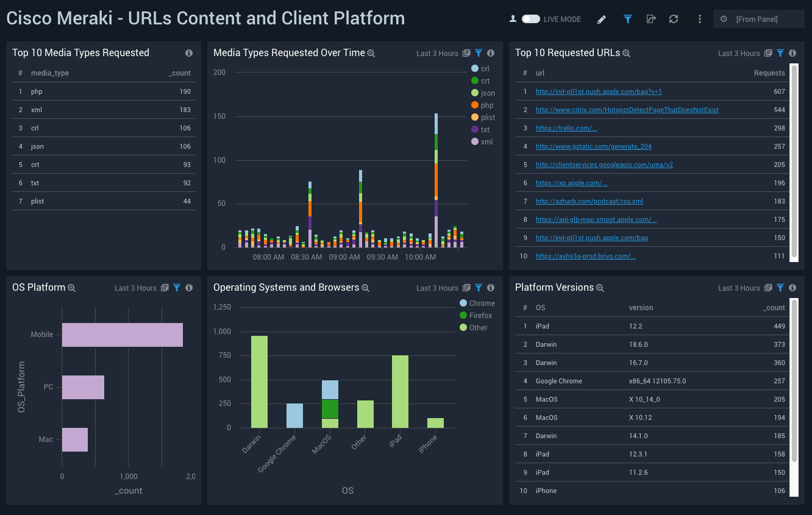Viewport: 812px width, 515px height.
Task: Open the Last 3 Hours selector on Top 10 Requested URLs
Action: 739,53
